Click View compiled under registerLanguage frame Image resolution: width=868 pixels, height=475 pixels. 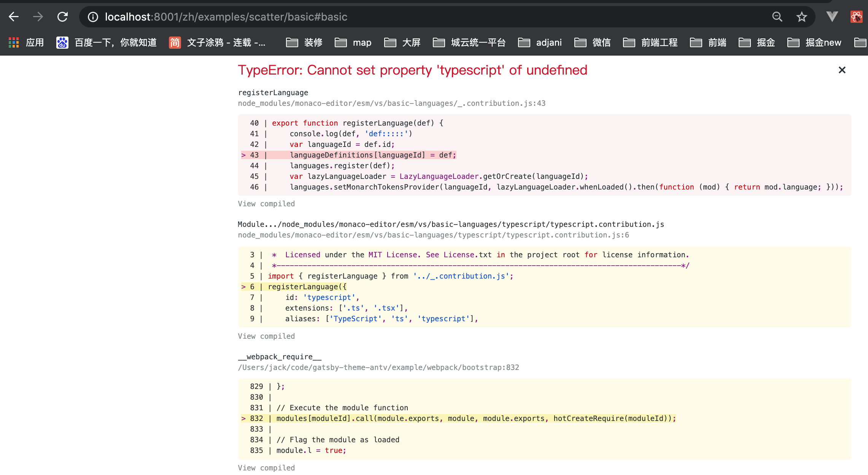(x=266, y=204)
